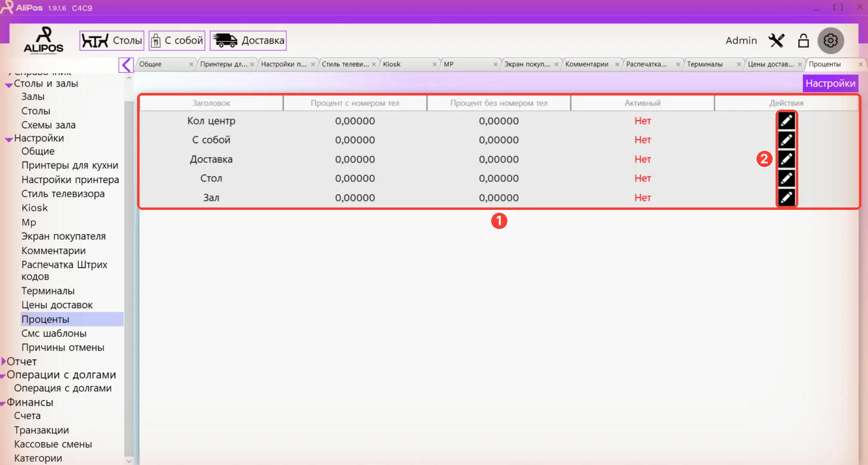Close the Комментарии tab
The width and height of the screenshot is (868, 465).
[618, 64]
